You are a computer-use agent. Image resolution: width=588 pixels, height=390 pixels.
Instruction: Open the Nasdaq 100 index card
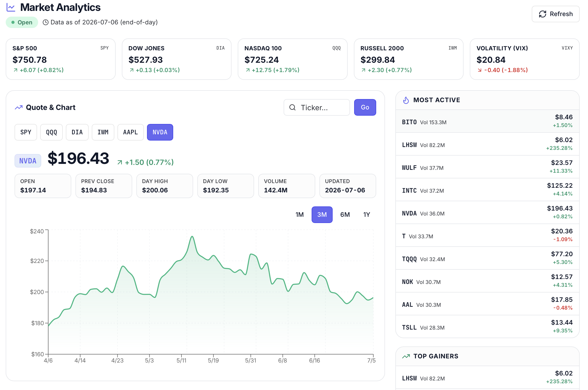point(293,59)
